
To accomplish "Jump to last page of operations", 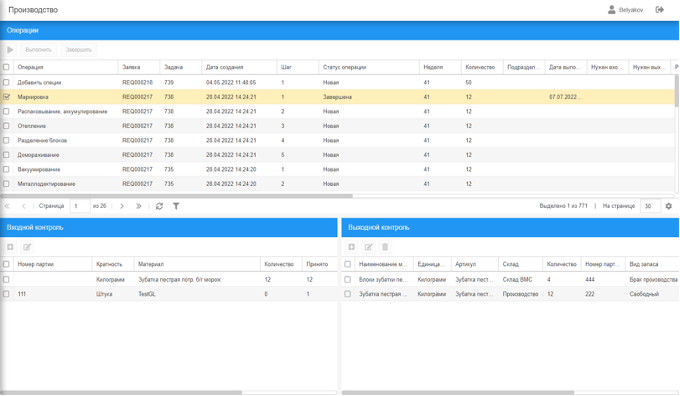I will coord(138,206).
